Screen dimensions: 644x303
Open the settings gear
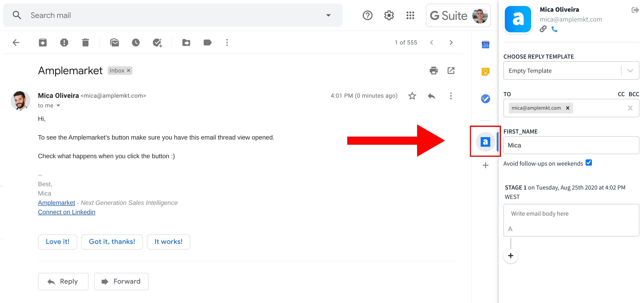point(389,16)
